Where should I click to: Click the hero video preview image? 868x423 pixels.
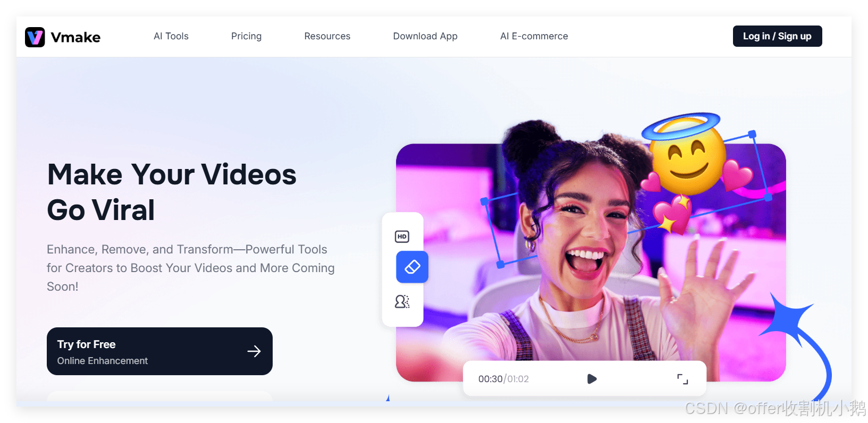(591, 263)
